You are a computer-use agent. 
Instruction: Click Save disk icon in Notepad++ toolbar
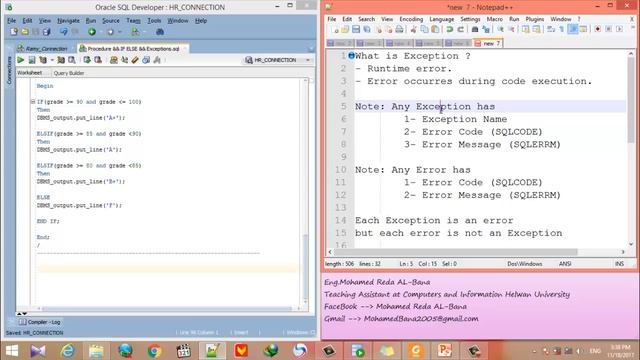356,29
